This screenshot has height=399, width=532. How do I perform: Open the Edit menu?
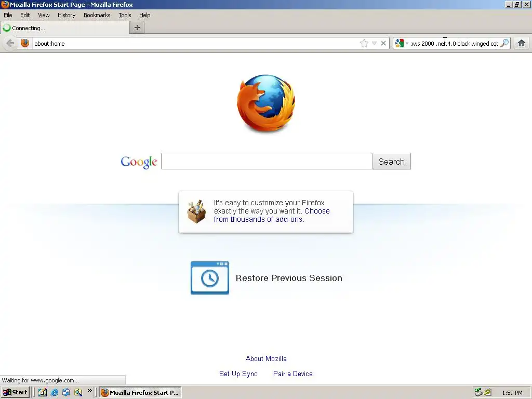(25, 15)
